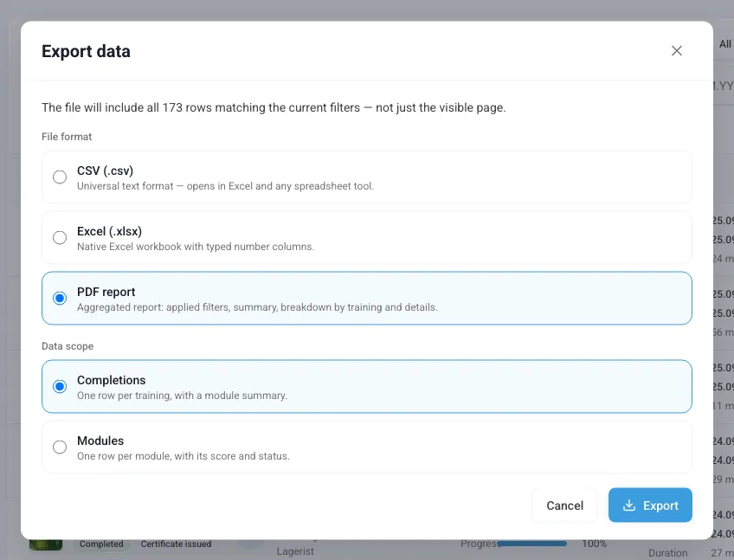This screenshot has width=734, height=560.
Task: Click the 'One row per module' description
Action: [x=183, y=455]
